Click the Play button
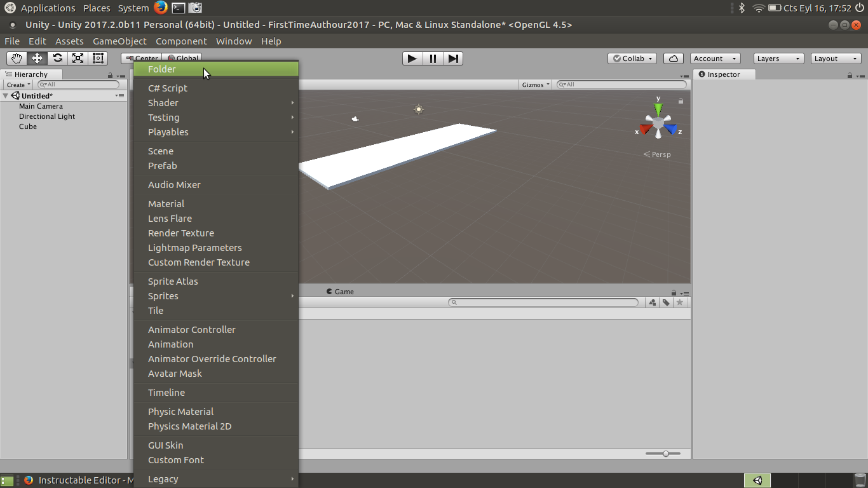Viewport: 868px width, 488px height. 412,58
